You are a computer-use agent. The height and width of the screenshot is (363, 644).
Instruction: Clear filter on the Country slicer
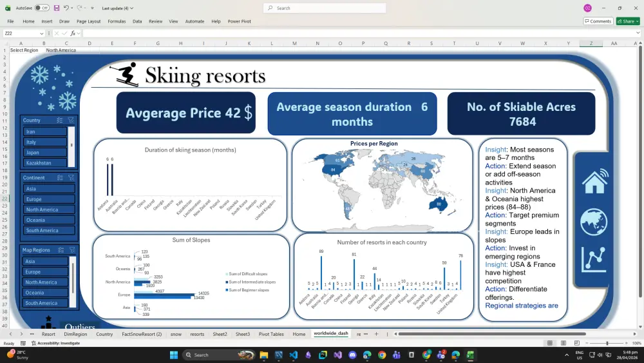click(x=71, y=120)
